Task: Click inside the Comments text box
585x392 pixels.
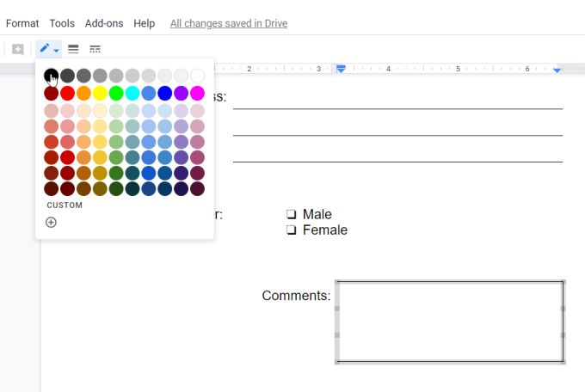Action: pyautogui.click(x=450, y=322)
